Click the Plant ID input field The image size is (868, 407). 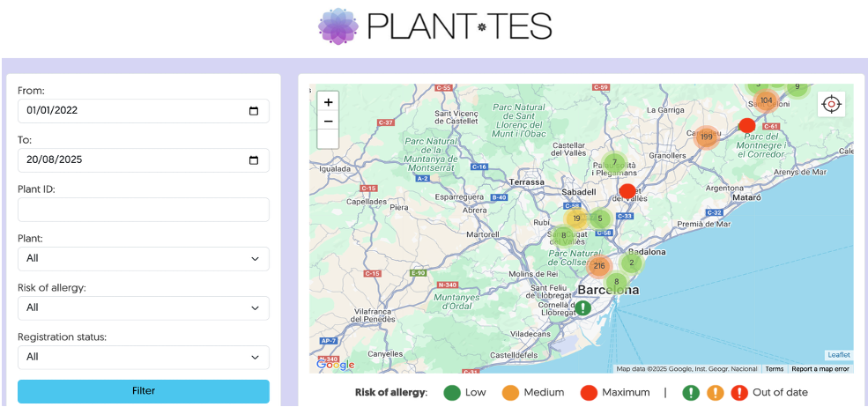tap(144, 210)
